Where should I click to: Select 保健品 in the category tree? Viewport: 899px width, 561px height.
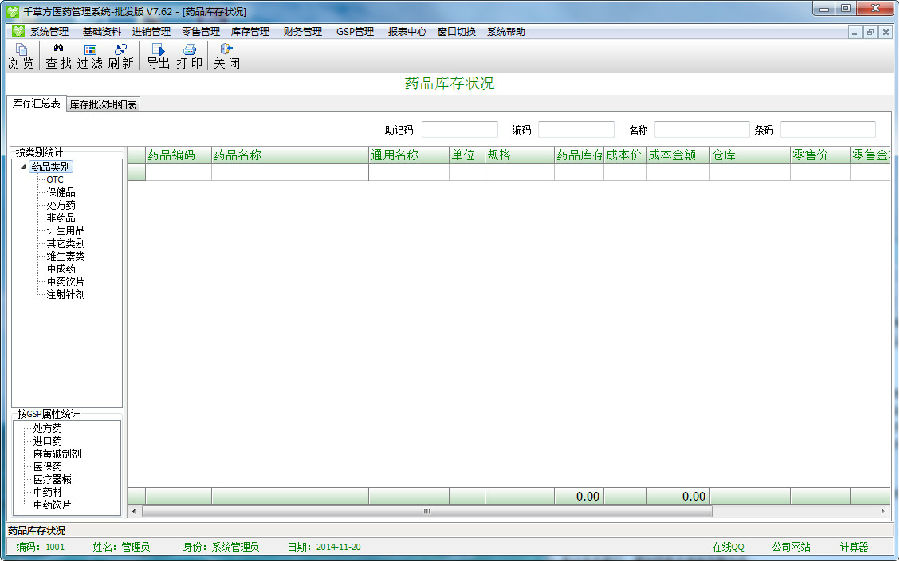point(61,192)
